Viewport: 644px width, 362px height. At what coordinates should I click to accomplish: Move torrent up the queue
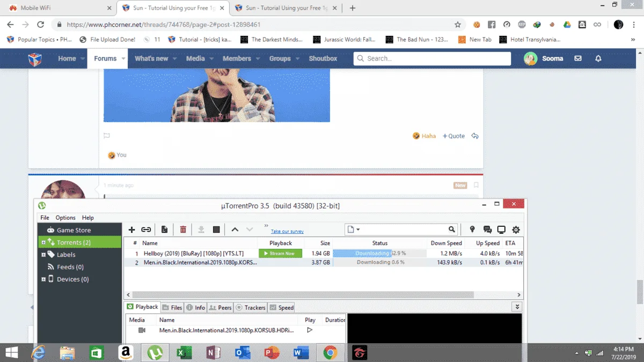click(235, 230)
